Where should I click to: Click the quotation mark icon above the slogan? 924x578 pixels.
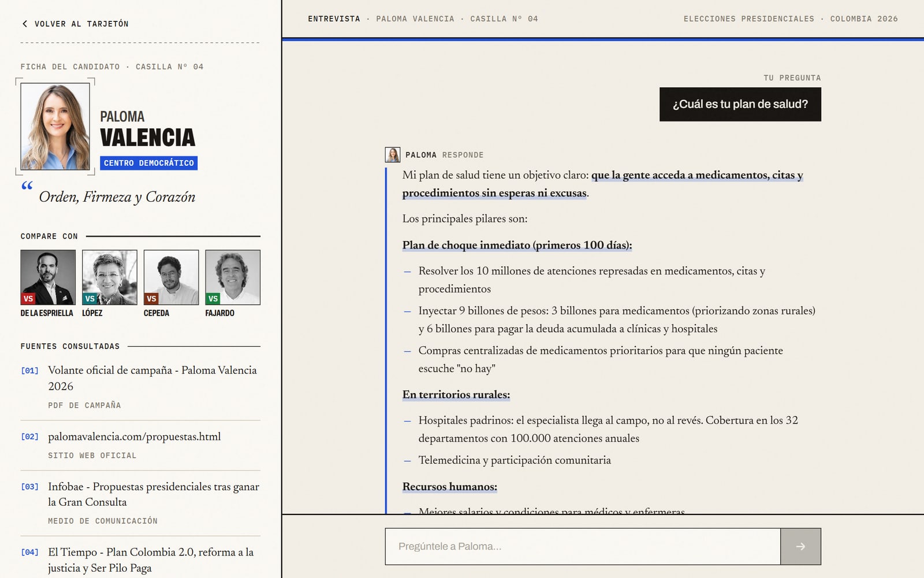pyautogui.click(x=27, y=186)
